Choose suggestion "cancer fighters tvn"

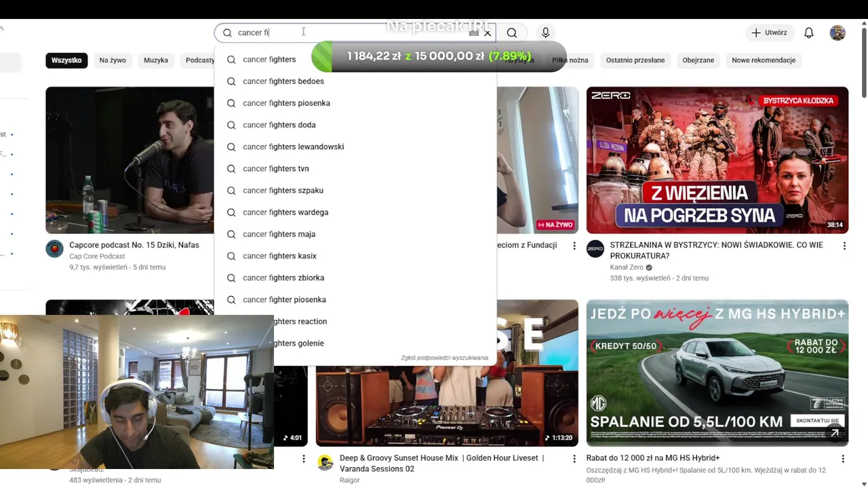(x=355, y=169)
